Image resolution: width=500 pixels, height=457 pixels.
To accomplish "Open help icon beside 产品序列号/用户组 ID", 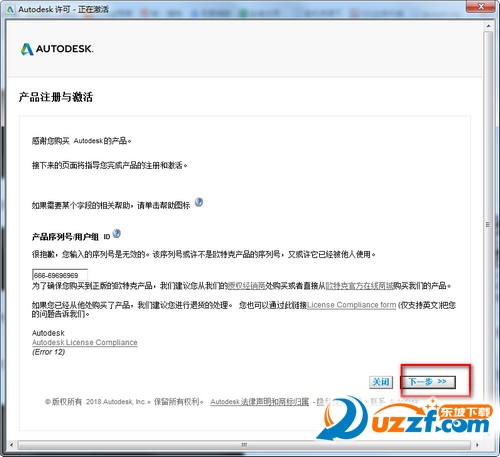I will (x=117, y=234).
